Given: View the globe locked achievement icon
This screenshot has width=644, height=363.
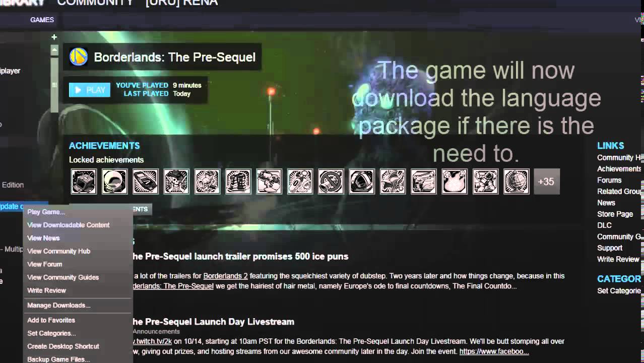Looking at the screenshot, I should point(517,181).
